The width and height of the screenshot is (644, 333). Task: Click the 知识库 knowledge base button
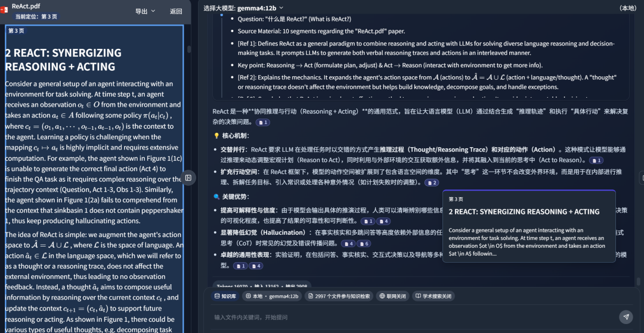(225, 296)
